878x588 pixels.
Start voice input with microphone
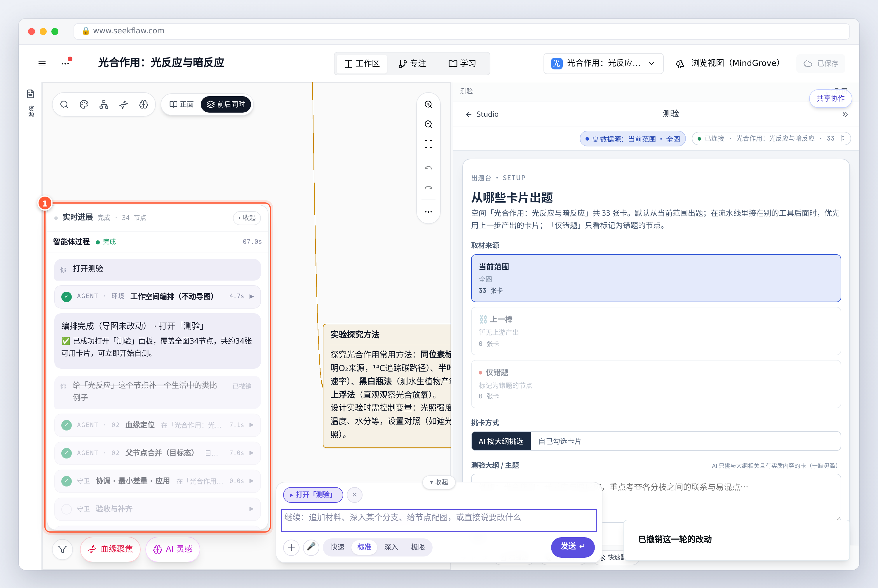point(311,547)
